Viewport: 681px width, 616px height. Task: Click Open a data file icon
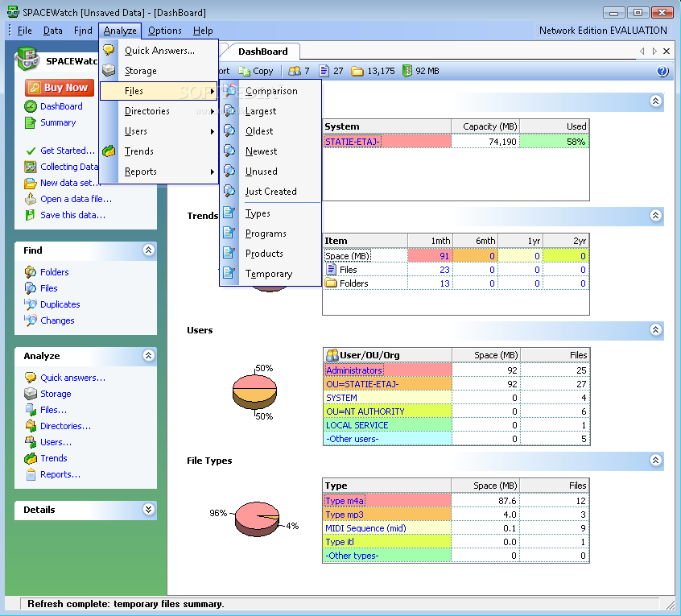[31, 200]
